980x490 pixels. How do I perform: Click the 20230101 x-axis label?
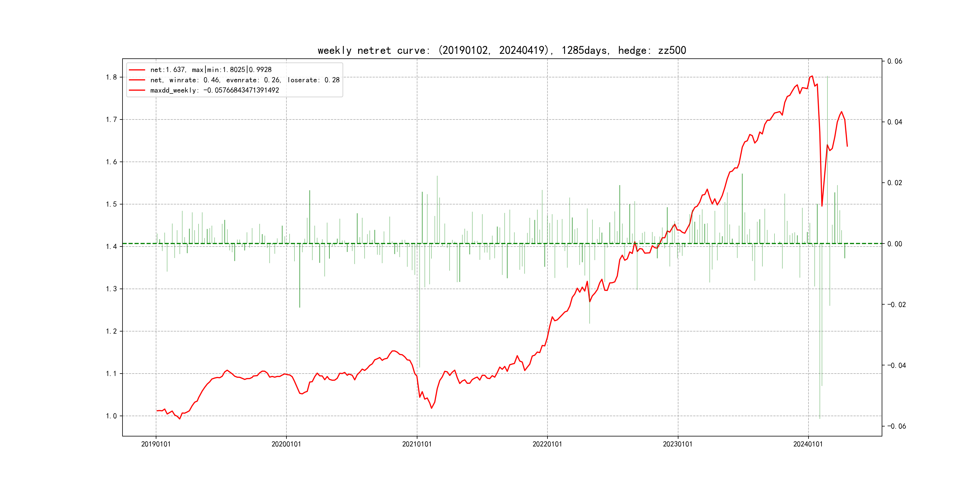click(678, 444)
